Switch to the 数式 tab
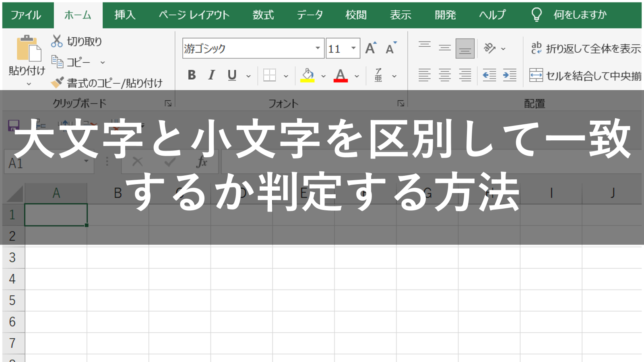This screenshot has width=644, height=362. 263,15
